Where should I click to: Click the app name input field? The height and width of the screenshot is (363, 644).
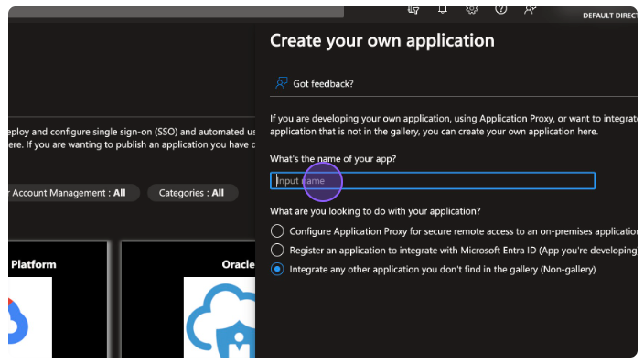tap(433, 181)
